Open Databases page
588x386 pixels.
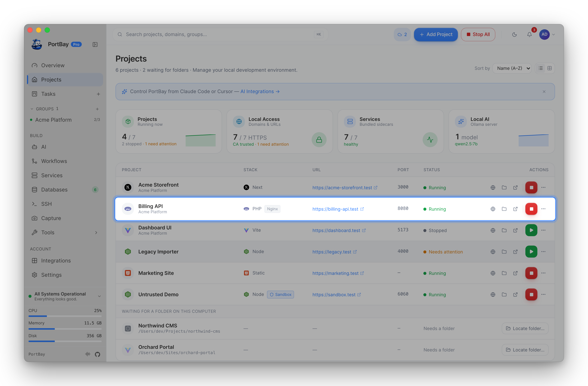(65, 190)
